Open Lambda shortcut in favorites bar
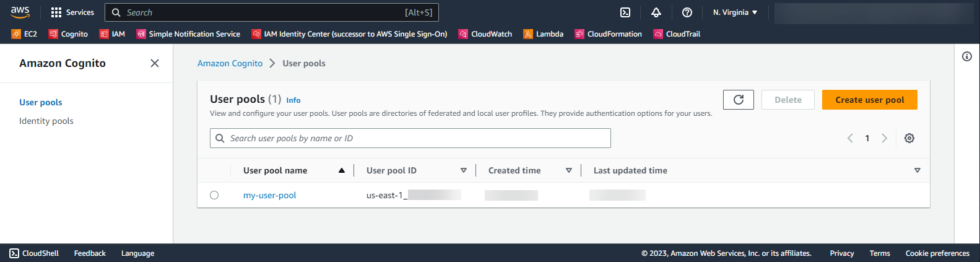The width and height of the screenshot is (980, 262). (x=543, y=34)
